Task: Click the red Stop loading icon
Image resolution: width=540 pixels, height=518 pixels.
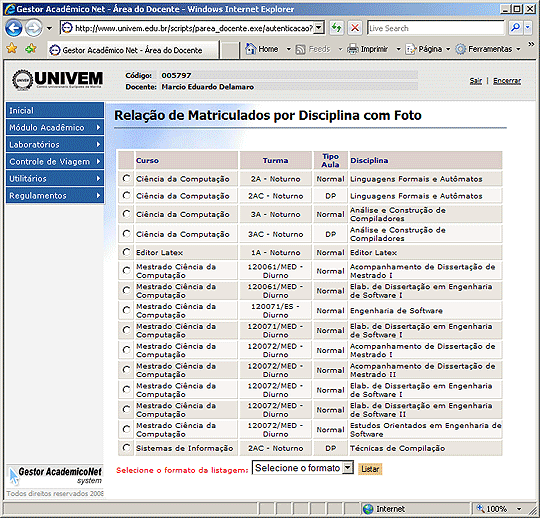Action: click(x=355, y=28)
